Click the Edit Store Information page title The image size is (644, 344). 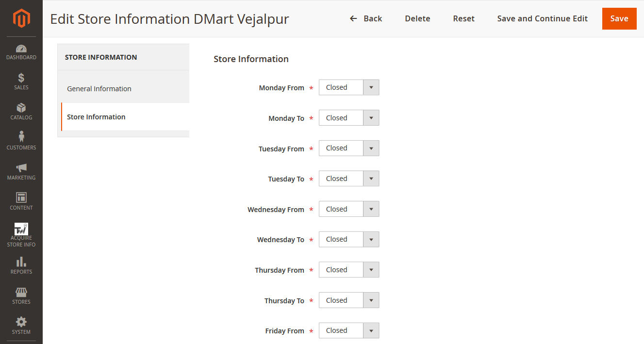coord(169,19)
